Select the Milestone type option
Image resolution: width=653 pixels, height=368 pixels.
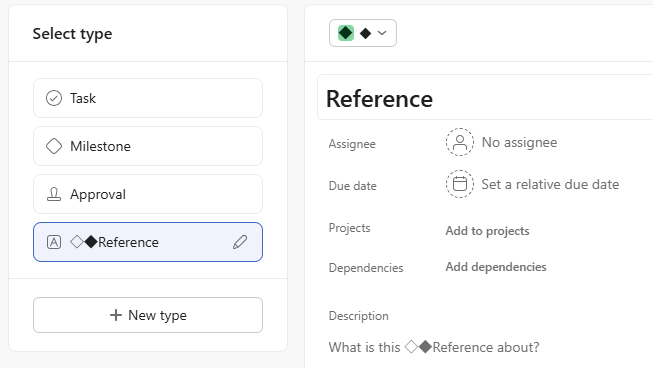(x=148, y=146)
